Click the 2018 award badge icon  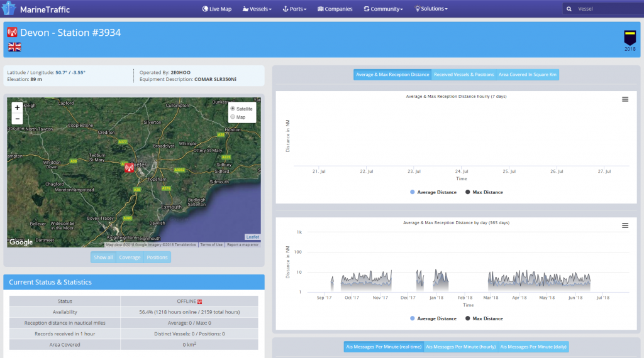630,38
